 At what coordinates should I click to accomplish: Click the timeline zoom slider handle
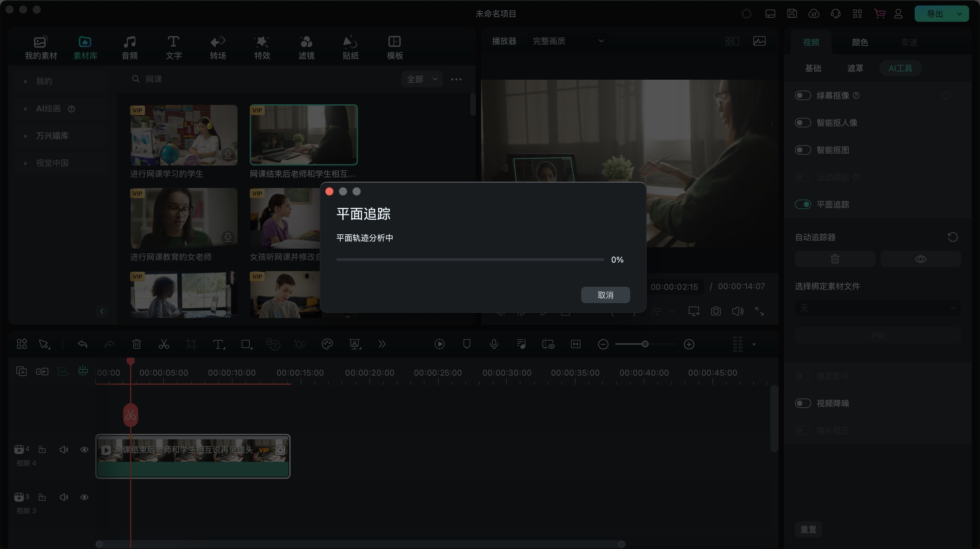645,344
